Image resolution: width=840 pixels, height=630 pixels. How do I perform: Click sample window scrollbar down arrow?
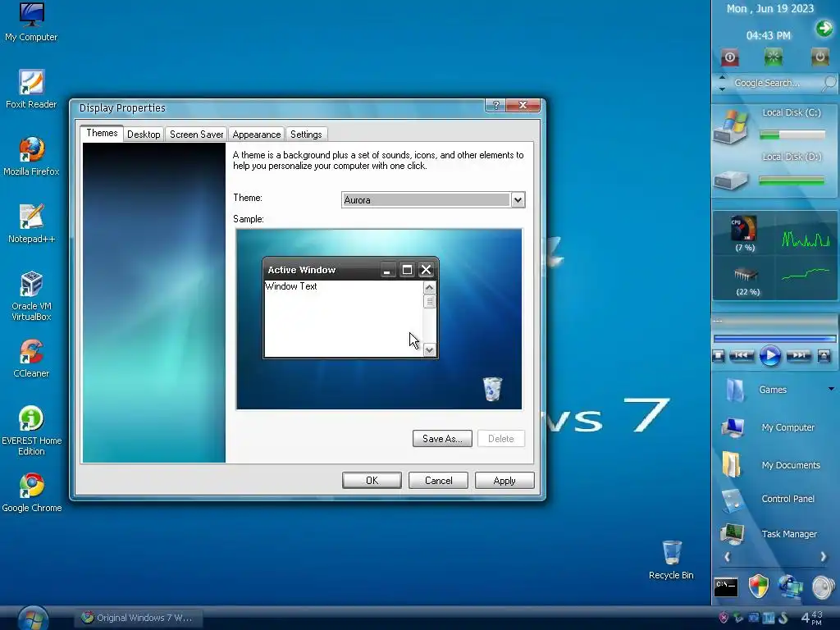(429, 350)
